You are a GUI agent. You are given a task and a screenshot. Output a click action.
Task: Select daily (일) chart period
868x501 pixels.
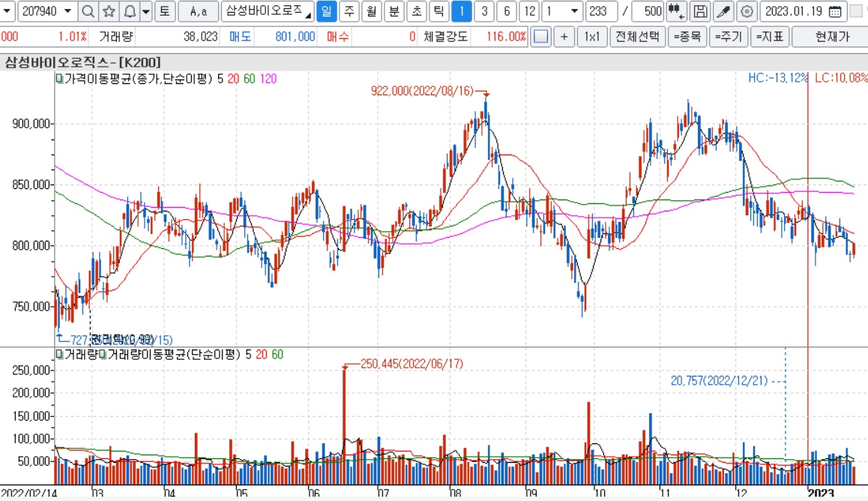coord(327,11)
